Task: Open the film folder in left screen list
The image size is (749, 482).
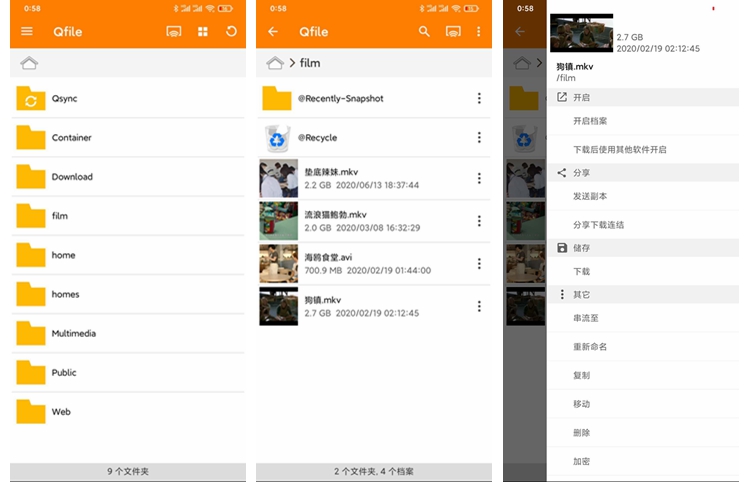Action: tap(128, 216)
